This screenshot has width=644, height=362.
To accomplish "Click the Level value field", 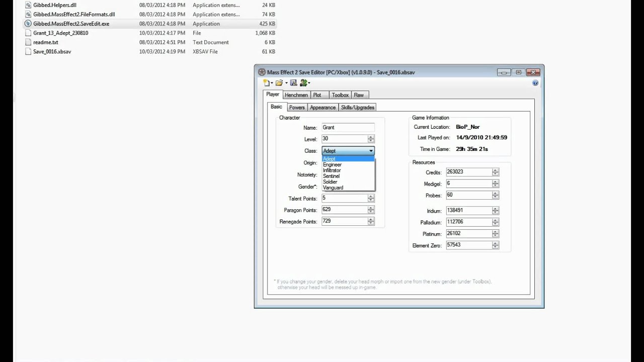I will pos(345,139).
